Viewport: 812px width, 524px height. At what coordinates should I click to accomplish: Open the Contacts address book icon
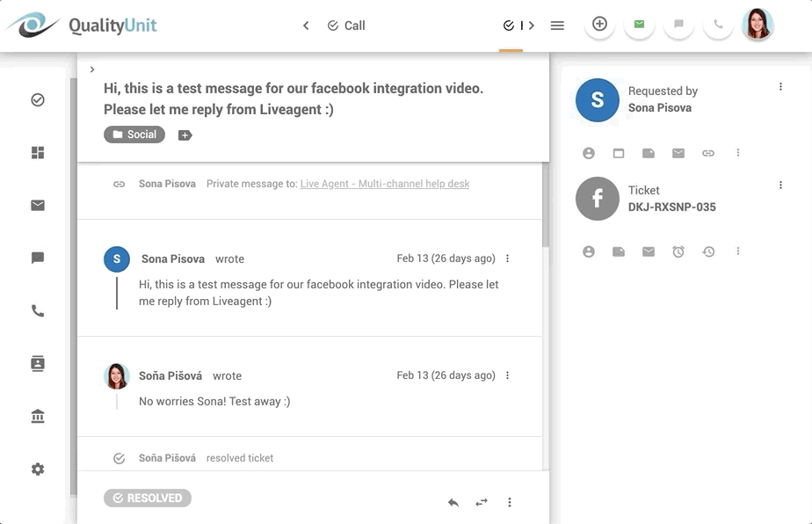37,363
